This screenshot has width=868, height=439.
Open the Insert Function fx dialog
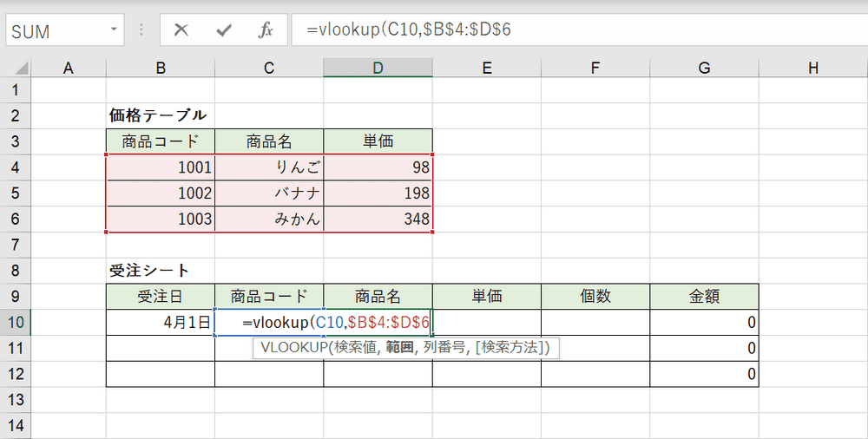(266, 29)
